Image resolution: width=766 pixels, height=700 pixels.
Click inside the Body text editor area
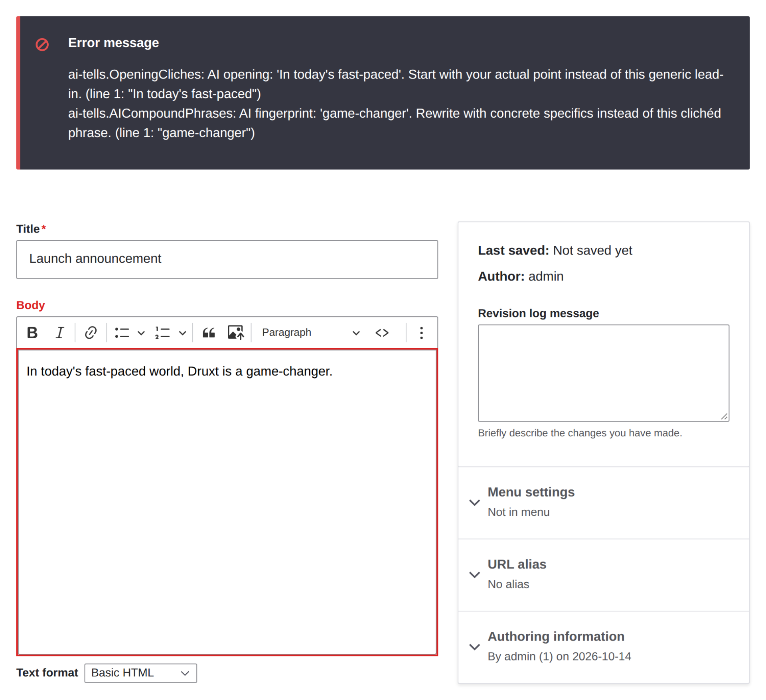[227, 502]
